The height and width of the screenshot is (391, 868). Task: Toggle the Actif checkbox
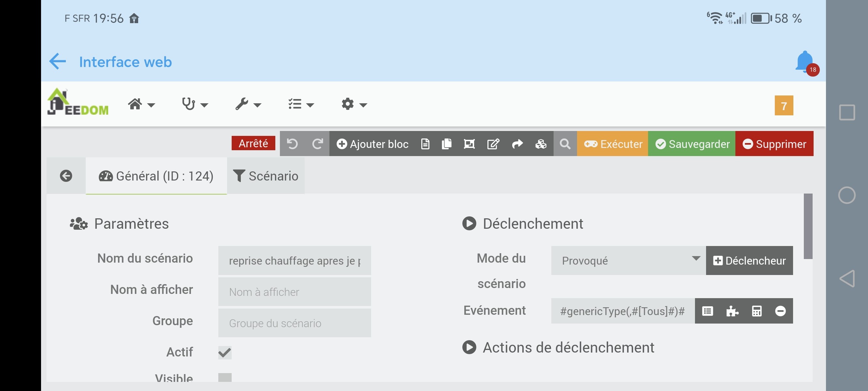[x=225, y=353]
